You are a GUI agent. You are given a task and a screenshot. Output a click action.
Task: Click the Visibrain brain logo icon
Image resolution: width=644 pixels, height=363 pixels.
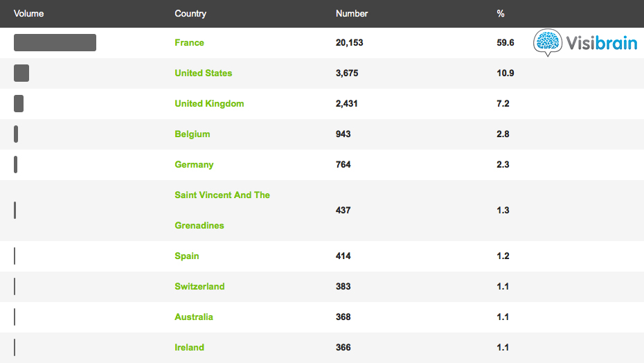coord(547,43)
